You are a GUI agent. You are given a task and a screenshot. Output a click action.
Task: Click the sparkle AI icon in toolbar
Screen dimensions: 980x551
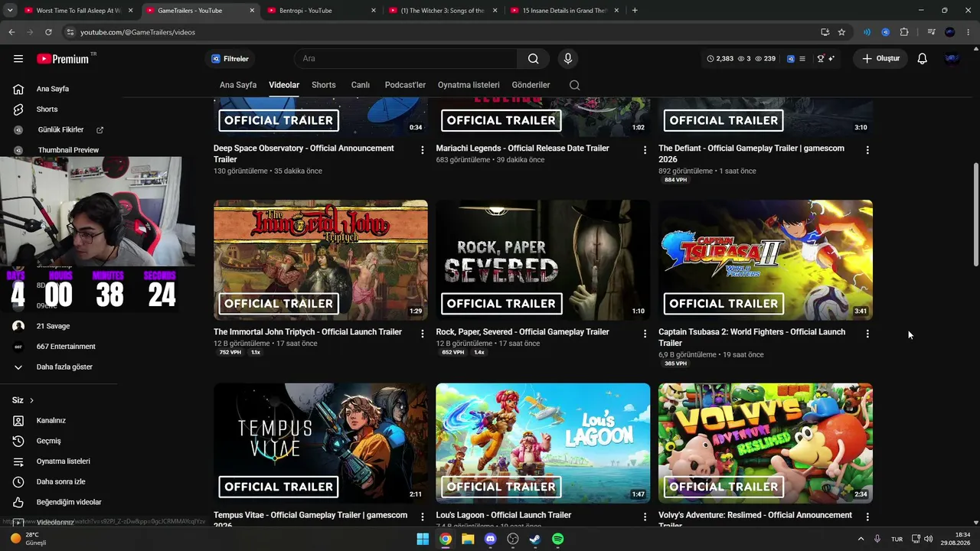[x=831, y=59]
